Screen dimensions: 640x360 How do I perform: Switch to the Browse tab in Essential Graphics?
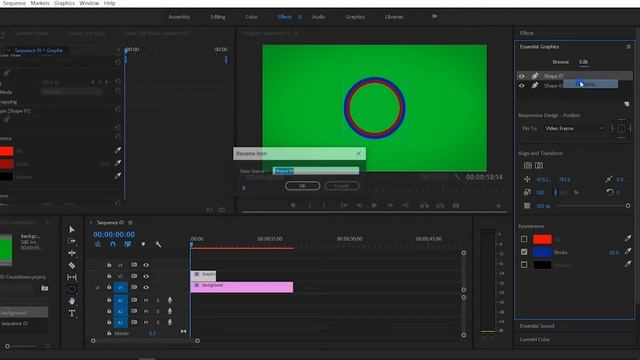(560, 62)
